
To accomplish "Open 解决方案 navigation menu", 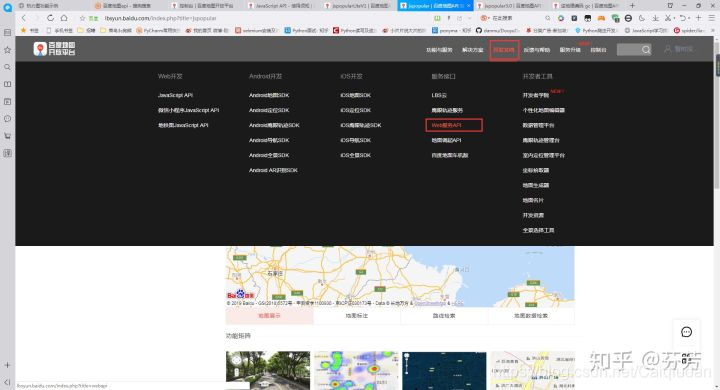I will [x=472, y=50].
